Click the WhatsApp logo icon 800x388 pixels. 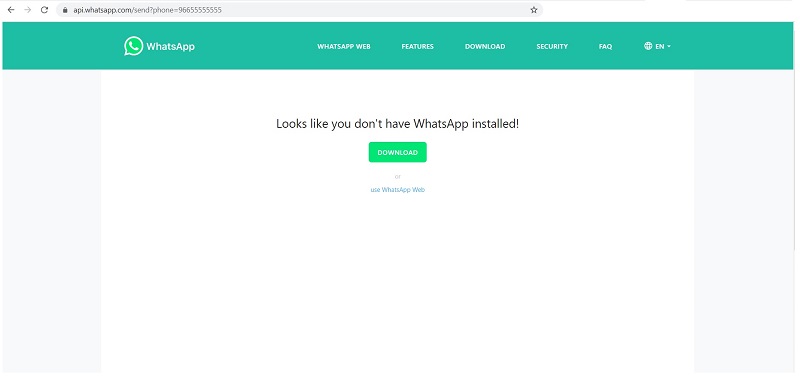[133, 46]
